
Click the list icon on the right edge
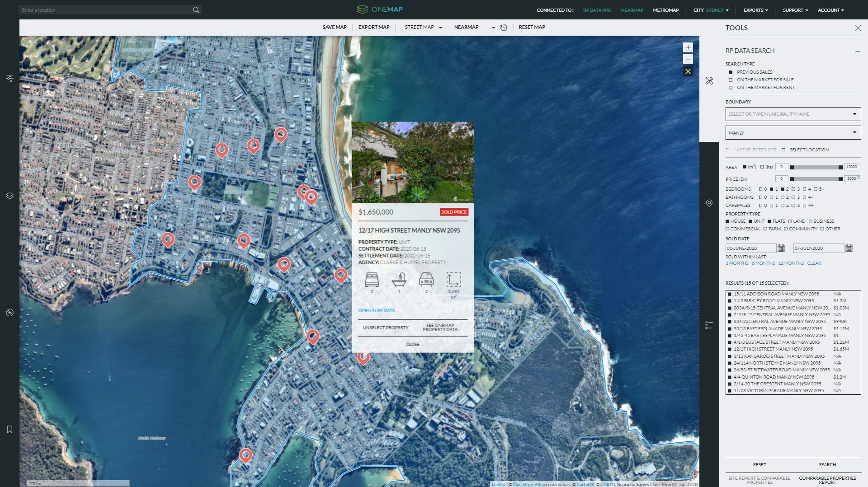pos(708,325)
